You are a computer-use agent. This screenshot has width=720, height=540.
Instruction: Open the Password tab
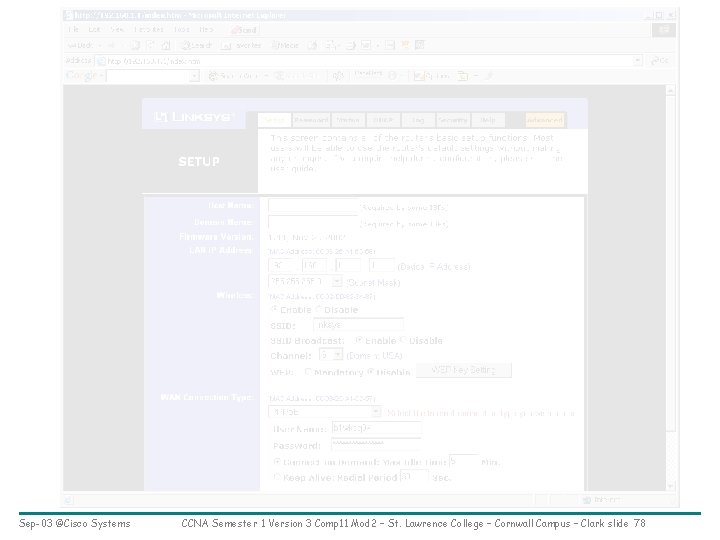coord(311,120)
